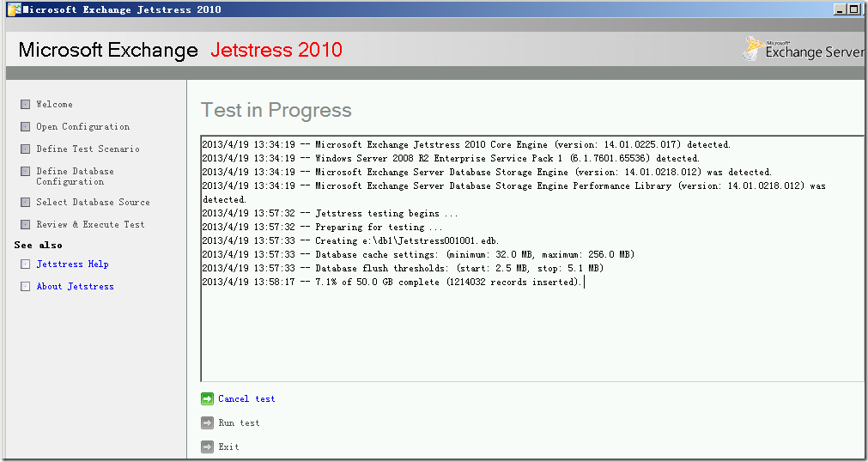Select the Define Test Scenario step
The width and height of the screenshot is (868, 462).
88,149
